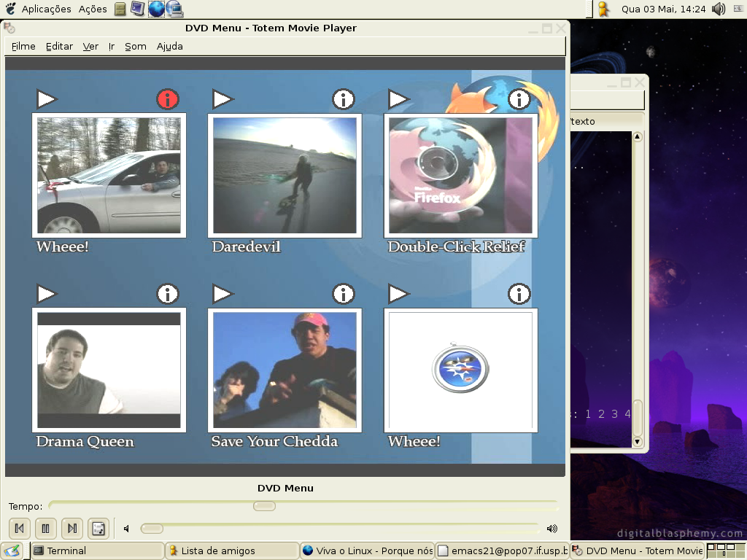Pause the DVD playback
The image size is (747, 560).
46,529
